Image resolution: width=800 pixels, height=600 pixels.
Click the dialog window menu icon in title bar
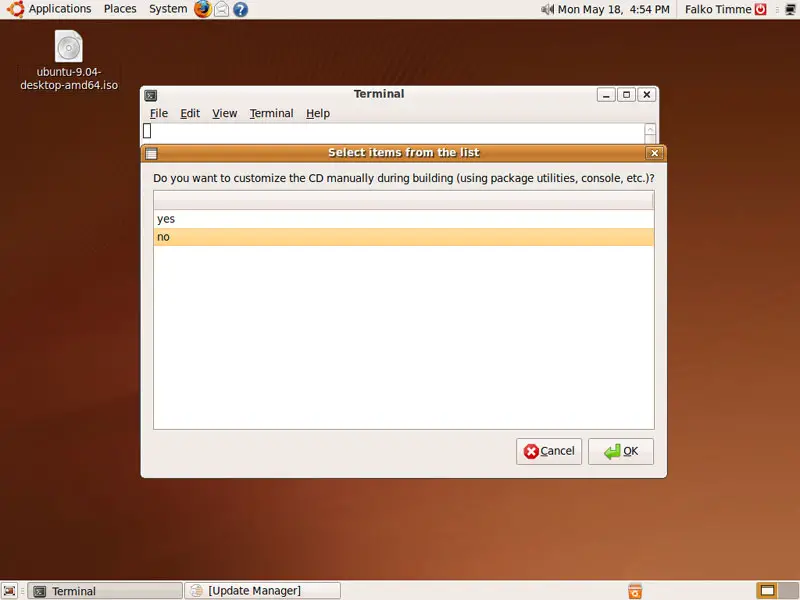pyautogui.click(x=151, y=153)
